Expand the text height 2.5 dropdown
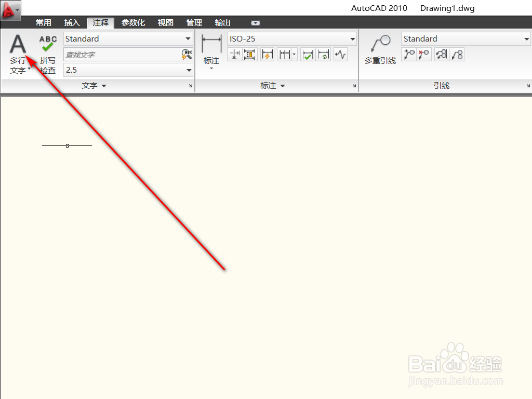 pyautogui.click(x=189, y=70)
